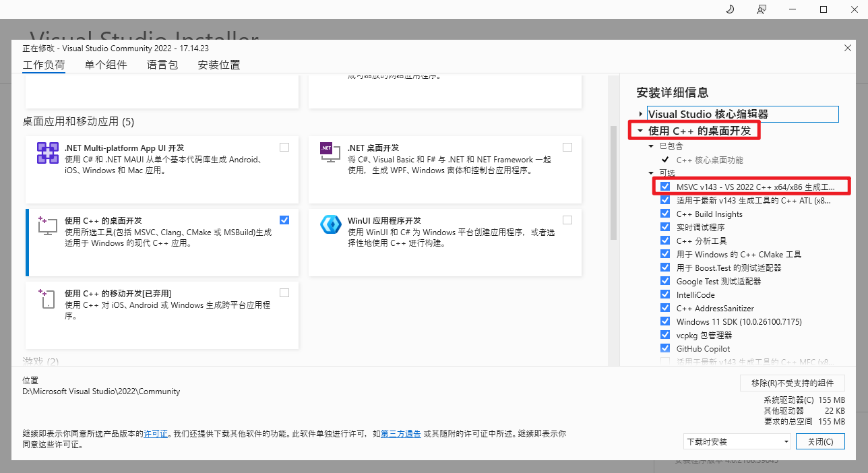This screenshot has height=473, width=868.
Task: Check the 使用 C++ 的移动开发 workload checkbox
Action: coord(284,293)
